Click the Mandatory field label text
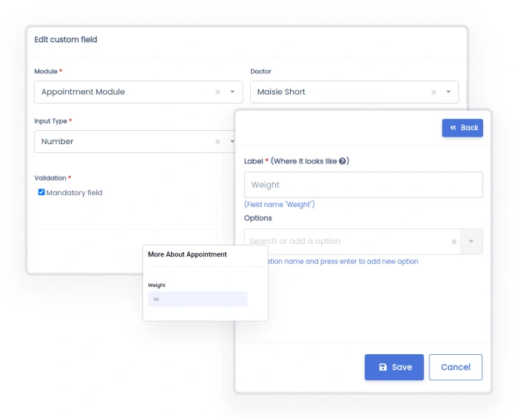The width and height of the screenshot is (518, 420). pos(74,193)
